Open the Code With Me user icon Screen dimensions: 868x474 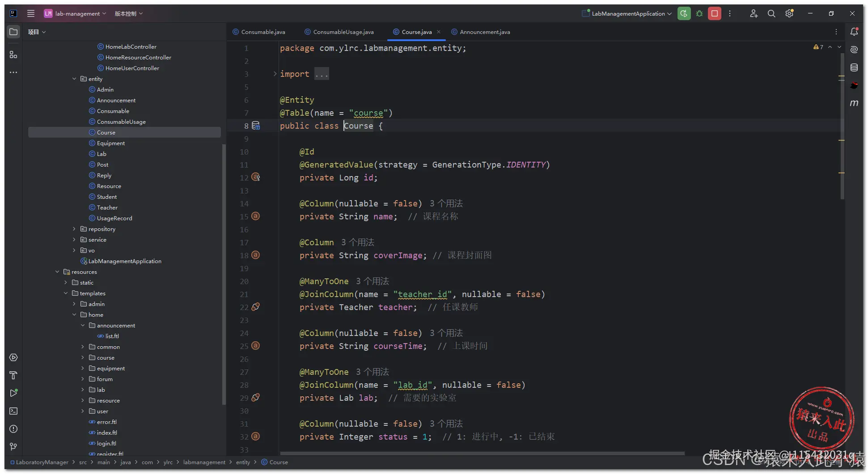click(x=754, y=13)
